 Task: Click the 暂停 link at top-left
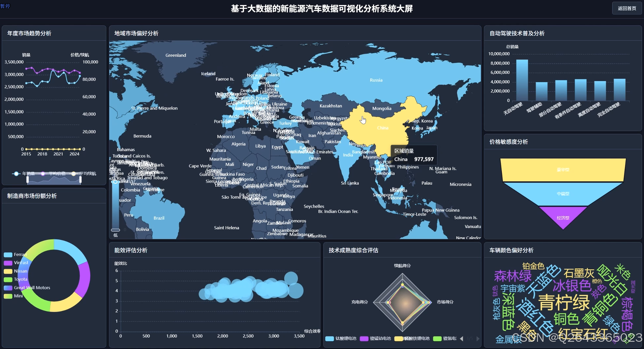tap(5, 6)
